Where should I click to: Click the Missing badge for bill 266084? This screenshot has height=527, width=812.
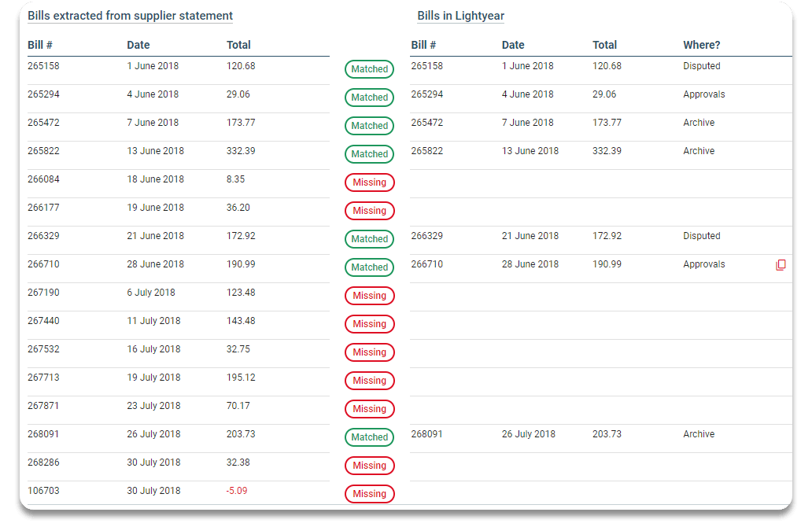point(369,182)
